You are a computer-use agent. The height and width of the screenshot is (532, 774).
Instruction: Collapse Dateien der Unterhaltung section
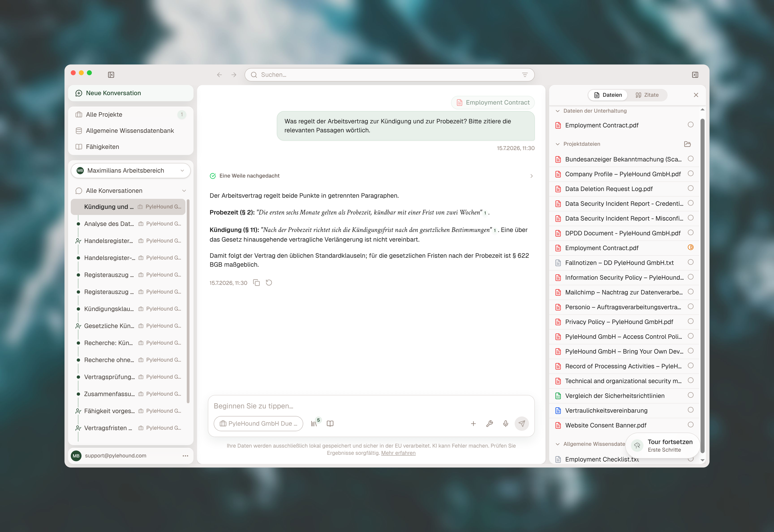558,111
